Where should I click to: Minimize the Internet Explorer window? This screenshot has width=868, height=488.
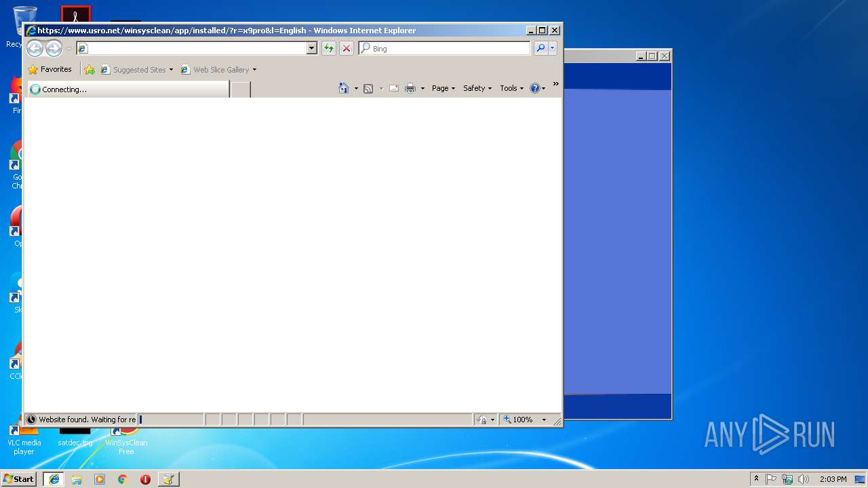point(531,30)
